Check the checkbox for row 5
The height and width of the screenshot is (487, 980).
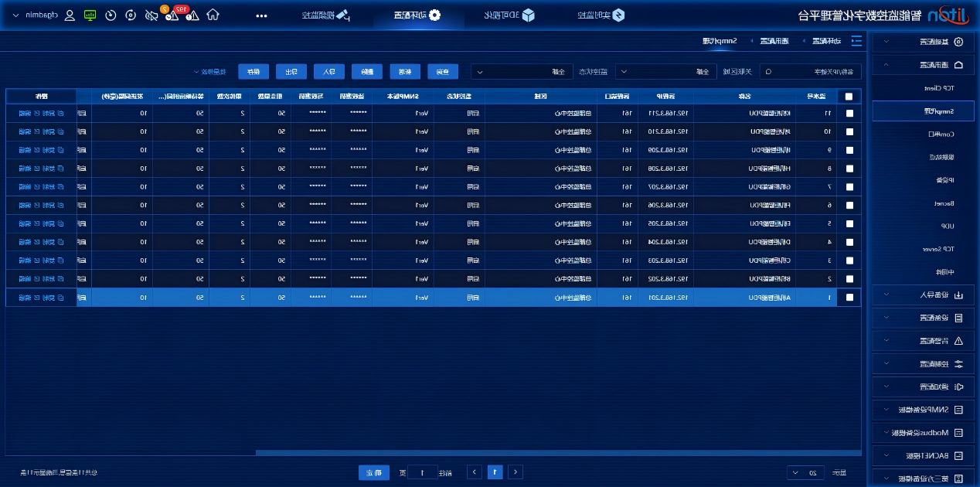[849, 223]
